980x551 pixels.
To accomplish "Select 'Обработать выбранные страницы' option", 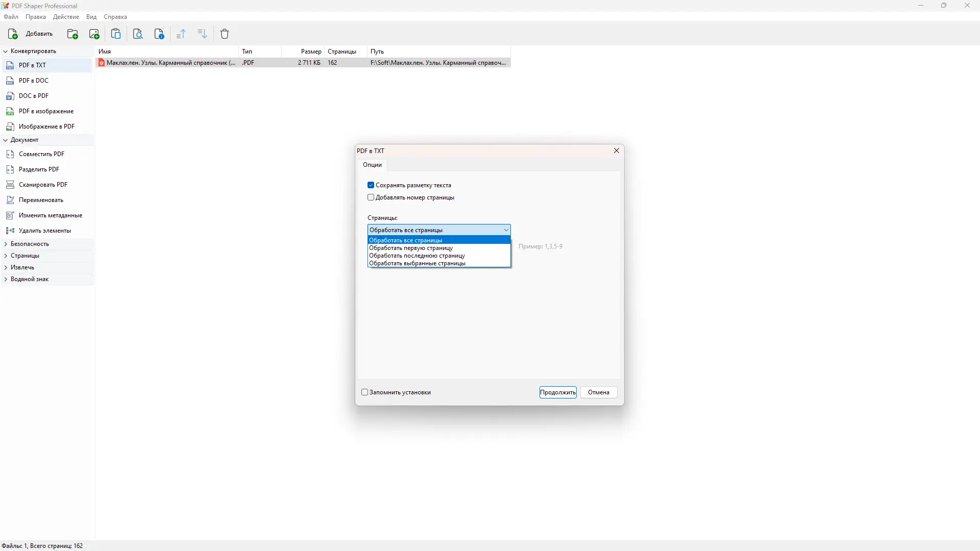I will pyautogui.click(x=417, y=264).
